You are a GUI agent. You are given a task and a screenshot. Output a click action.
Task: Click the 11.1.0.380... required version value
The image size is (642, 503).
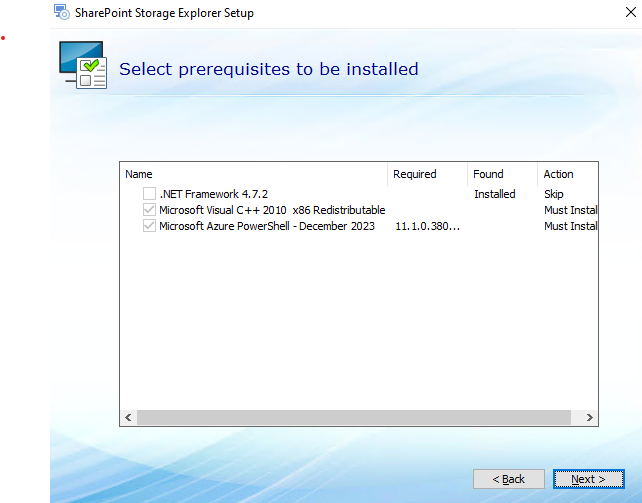(x=427, y=226)
